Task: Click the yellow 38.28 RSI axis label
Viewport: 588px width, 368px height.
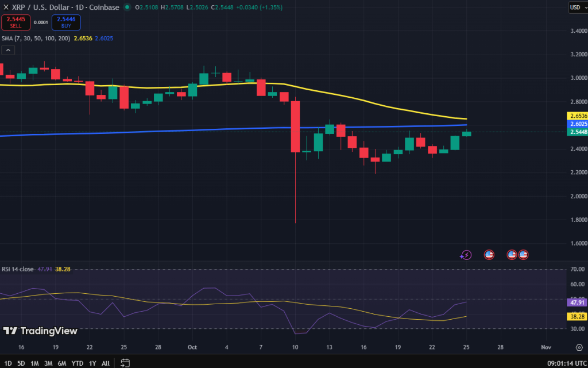Action: click(578, 317)
